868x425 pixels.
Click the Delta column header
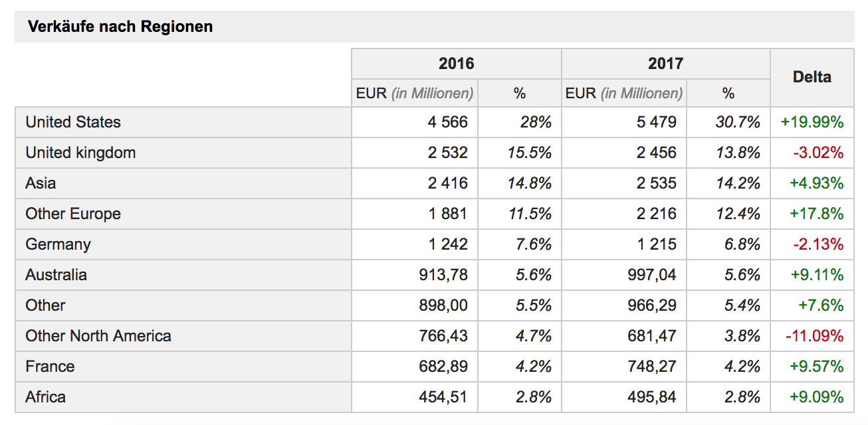tap(812, 77)
